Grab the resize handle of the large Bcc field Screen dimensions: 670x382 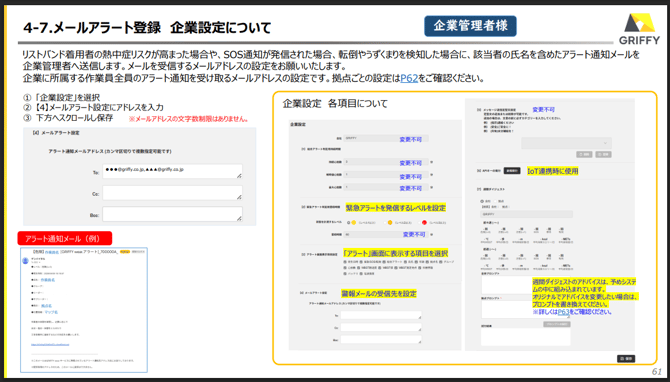239,218
